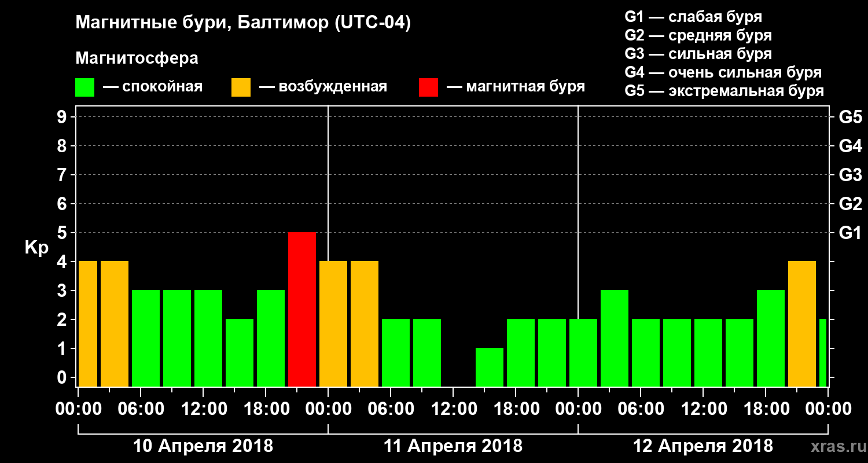
Task: Click 'G5 — экстремальная буря' legend line
Action: 724,91
